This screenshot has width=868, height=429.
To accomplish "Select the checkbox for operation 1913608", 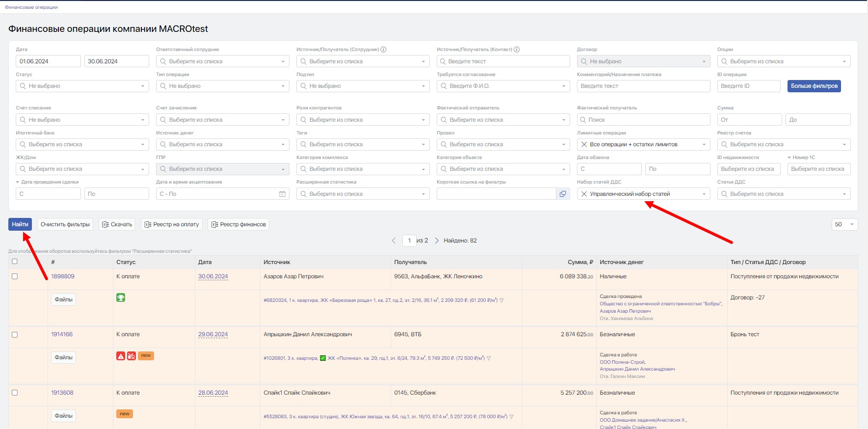I will point(15,393).
